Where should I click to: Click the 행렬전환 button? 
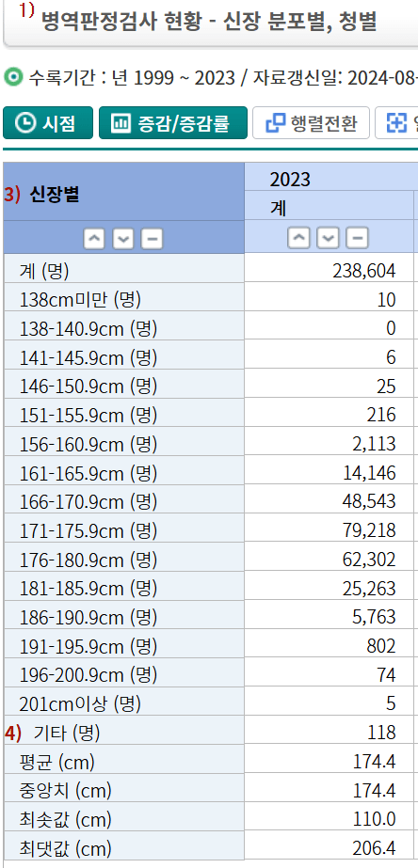[311, 123]
